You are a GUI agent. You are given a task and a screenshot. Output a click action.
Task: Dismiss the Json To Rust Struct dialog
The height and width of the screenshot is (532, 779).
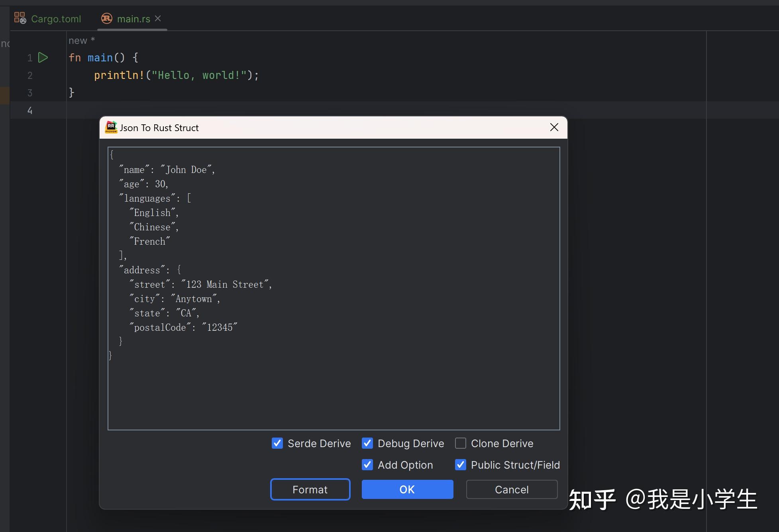[x=554, y=127]
